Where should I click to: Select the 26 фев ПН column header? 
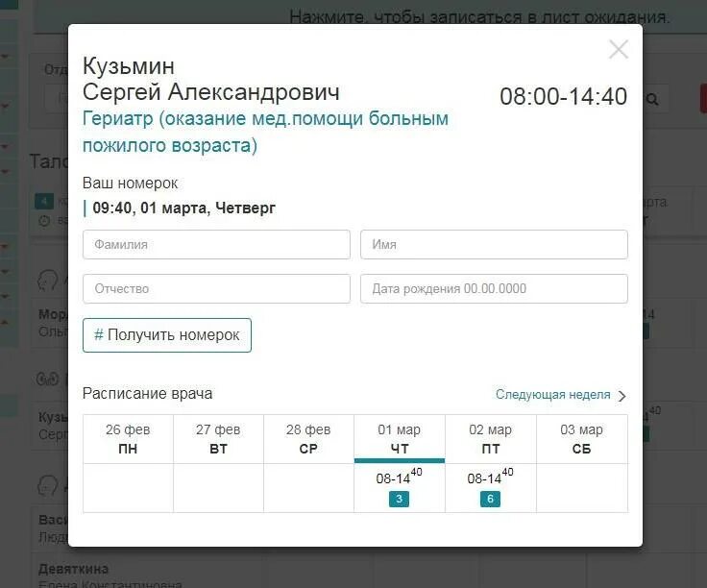[128, 439]
